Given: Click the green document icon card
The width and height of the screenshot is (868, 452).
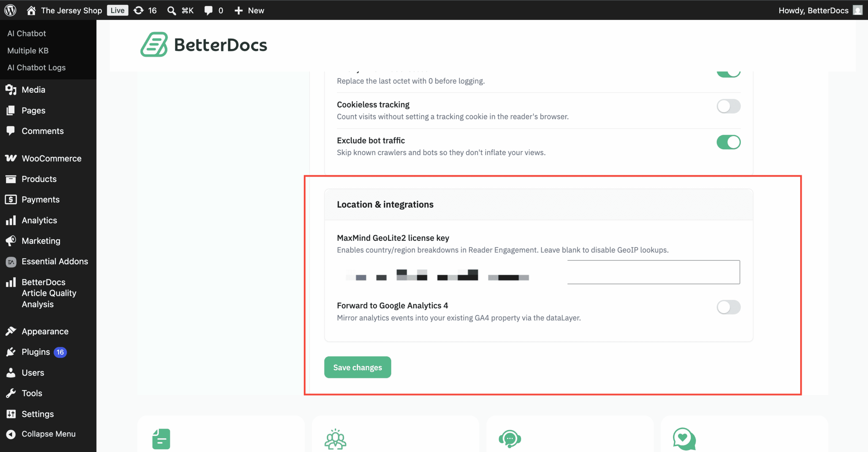Looking at the screenshot, I should click(161, 439).
